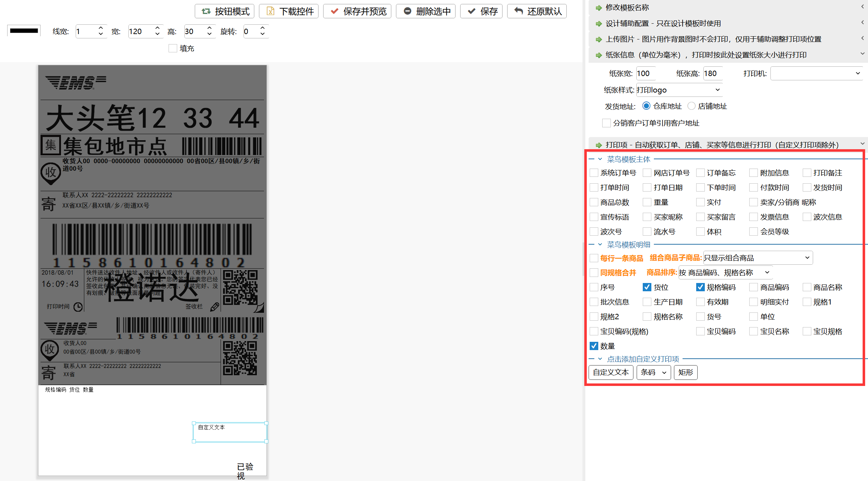Check 买家留言 checkbox
The height and width of the screenshot is (481, 868).
pyautogui.click(x=700, y=217)
